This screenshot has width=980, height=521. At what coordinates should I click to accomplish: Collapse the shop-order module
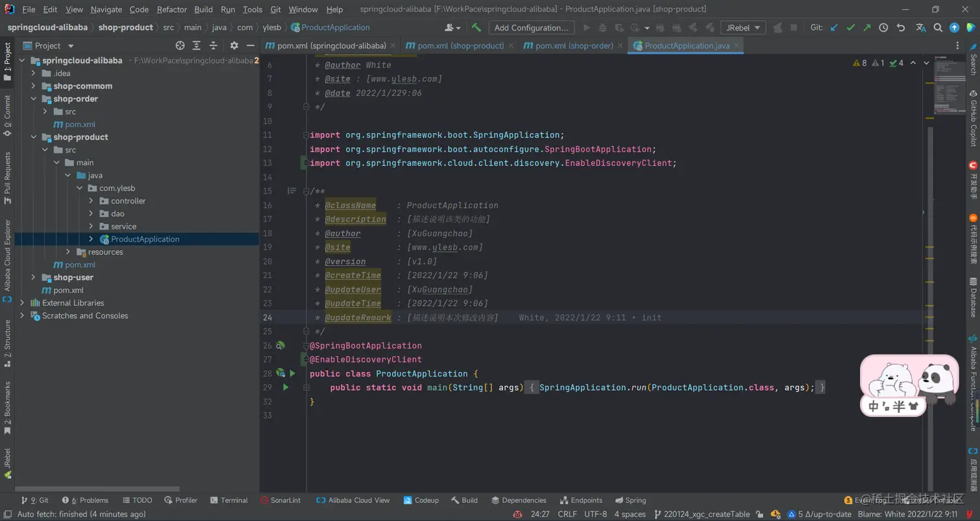click(x=33, y=98)
